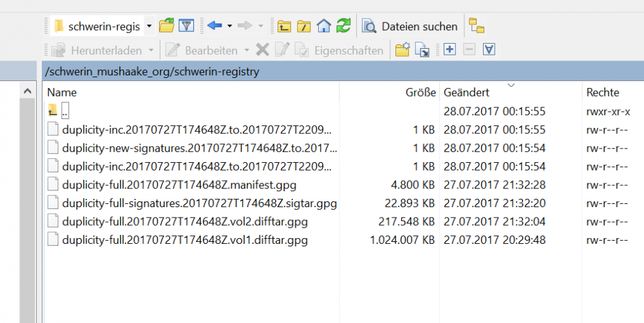Sort by the Rechte column header
This screenshot has width=644, height=323.
pos(603,93)
